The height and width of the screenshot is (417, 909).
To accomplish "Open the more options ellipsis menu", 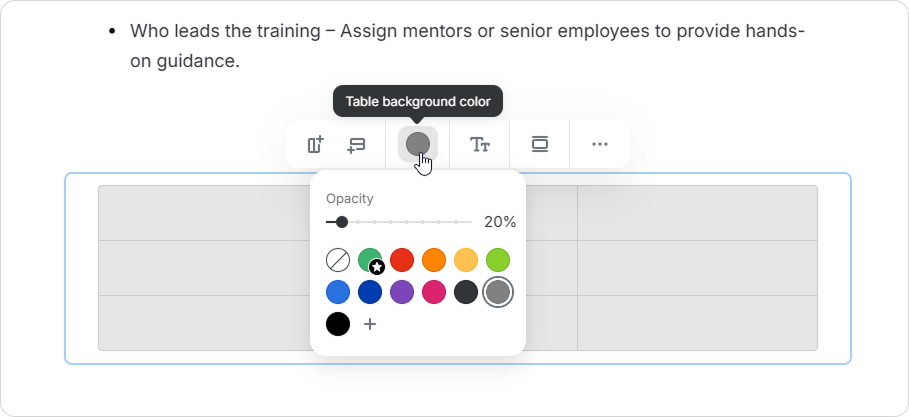I will tap(599, 145).
